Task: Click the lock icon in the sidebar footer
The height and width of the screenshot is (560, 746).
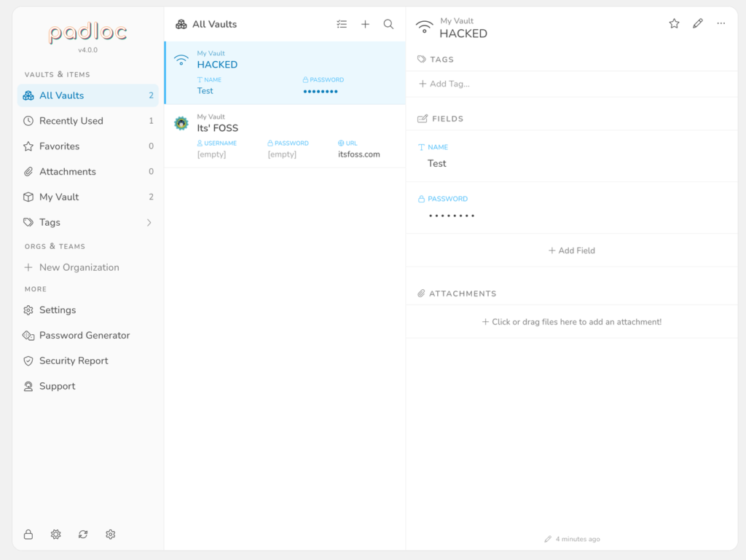Action: (x=28, y=535)
